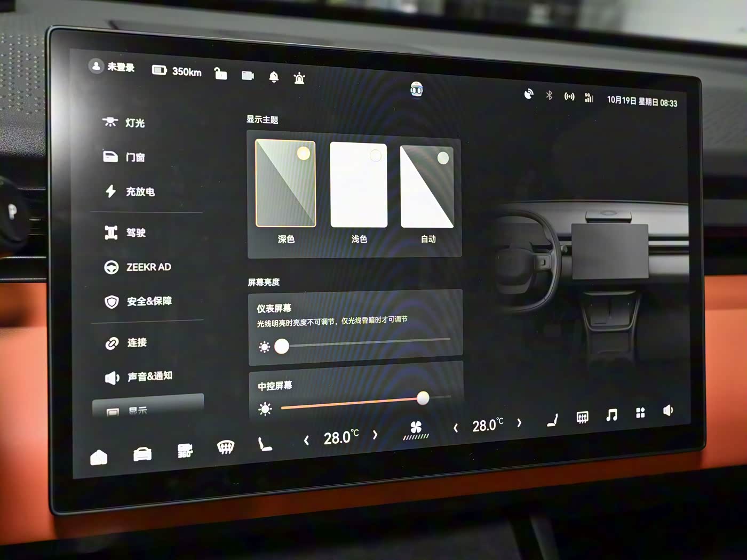Open the vehicle car icon in dock

[x=142, y=453]
